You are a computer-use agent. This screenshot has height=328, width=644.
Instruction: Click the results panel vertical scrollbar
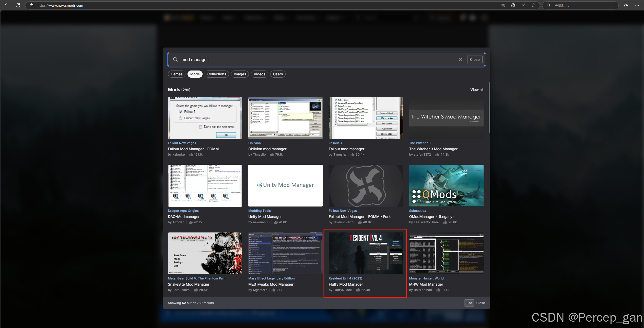(x=489, y=107)
